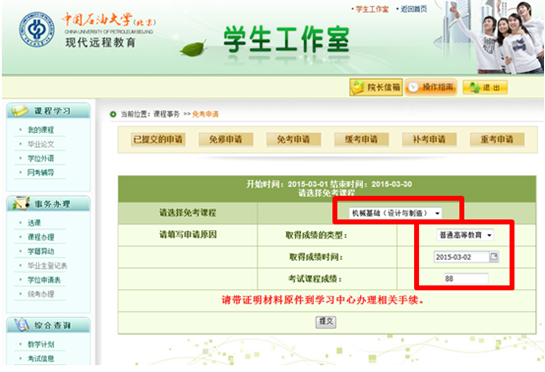This screenshot has width=545, height=372.
Task: Open the calendar date picker icon
Action: (494, 257)
